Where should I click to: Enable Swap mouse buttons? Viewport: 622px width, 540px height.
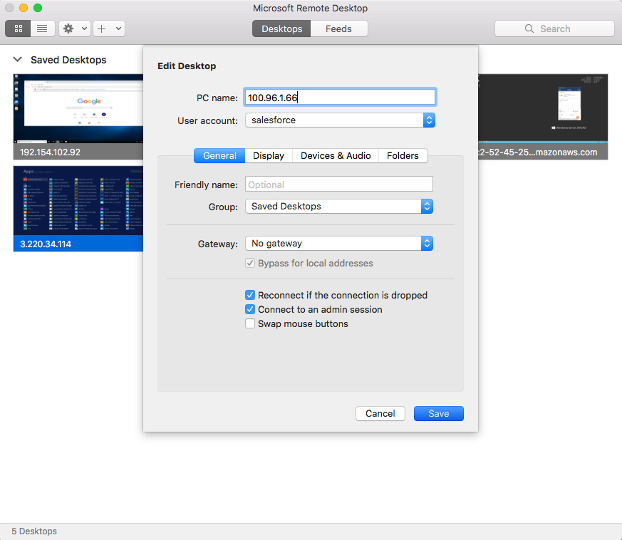click(x=250, y=324)
